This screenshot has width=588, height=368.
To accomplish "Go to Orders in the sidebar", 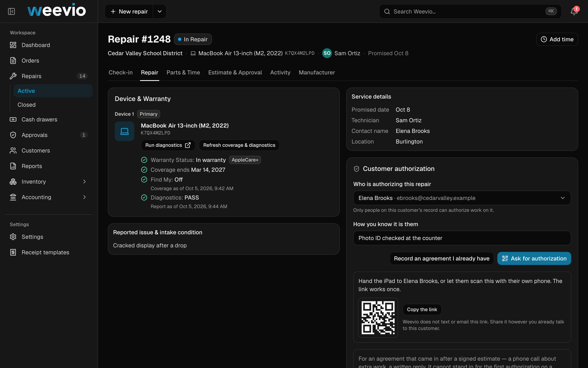I will click(49, 61).
